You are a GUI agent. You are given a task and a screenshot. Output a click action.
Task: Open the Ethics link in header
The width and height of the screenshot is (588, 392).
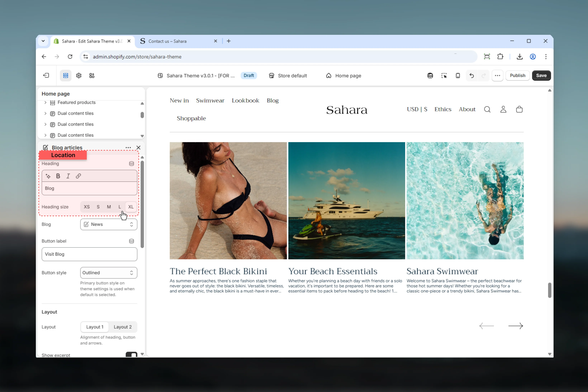click(x=443, y=109)
